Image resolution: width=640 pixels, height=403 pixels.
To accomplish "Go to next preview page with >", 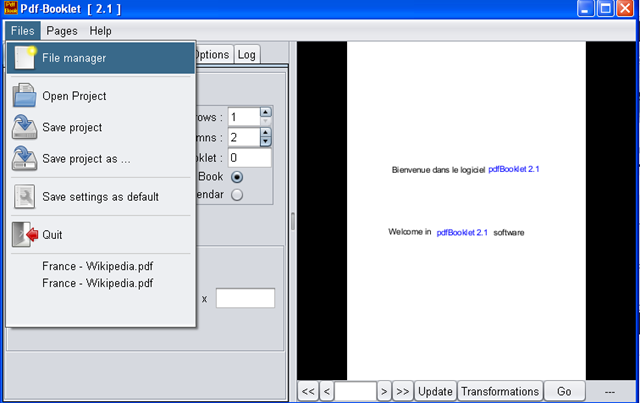I will click(x=384, y=392).
